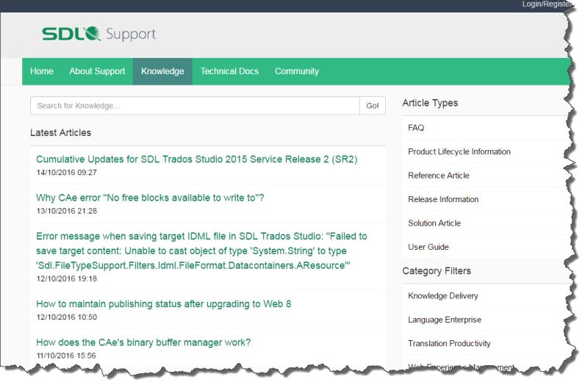Open the 'No free blocks available' CAe article

[x=150, y=198]
